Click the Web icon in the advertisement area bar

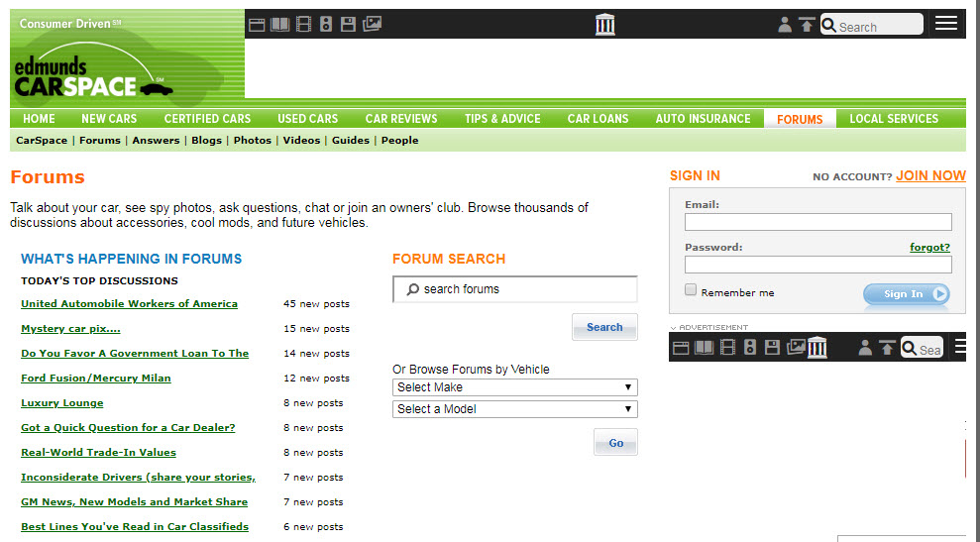681,348
